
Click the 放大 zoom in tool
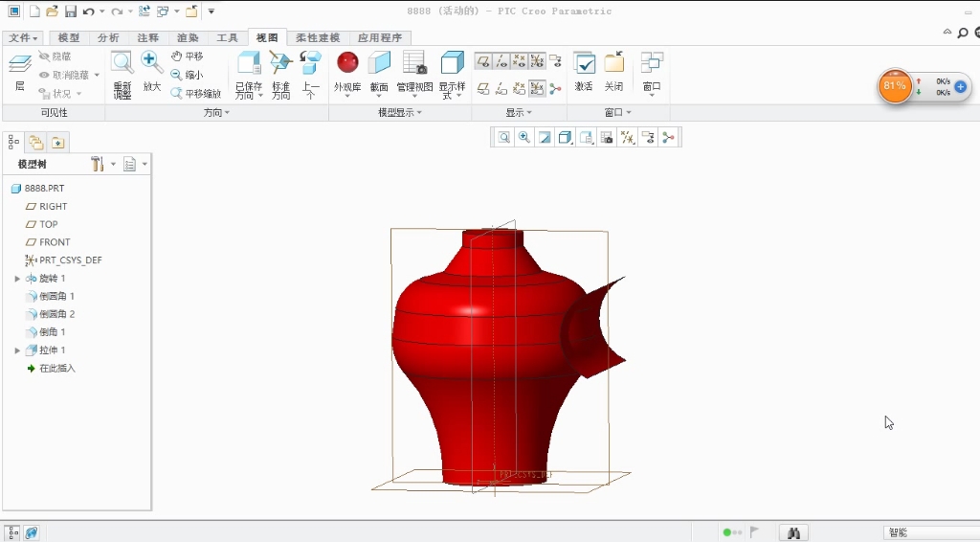[x=151, y=63]
